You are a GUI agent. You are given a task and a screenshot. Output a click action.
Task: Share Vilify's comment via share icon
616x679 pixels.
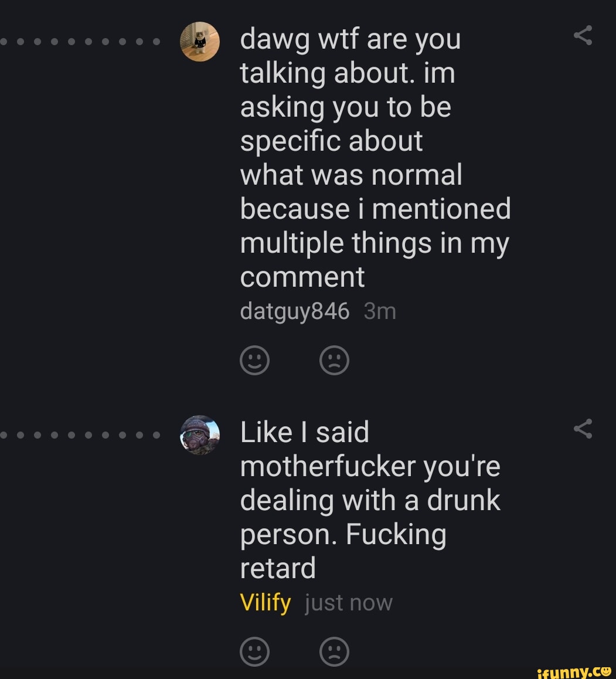(583, 429)
